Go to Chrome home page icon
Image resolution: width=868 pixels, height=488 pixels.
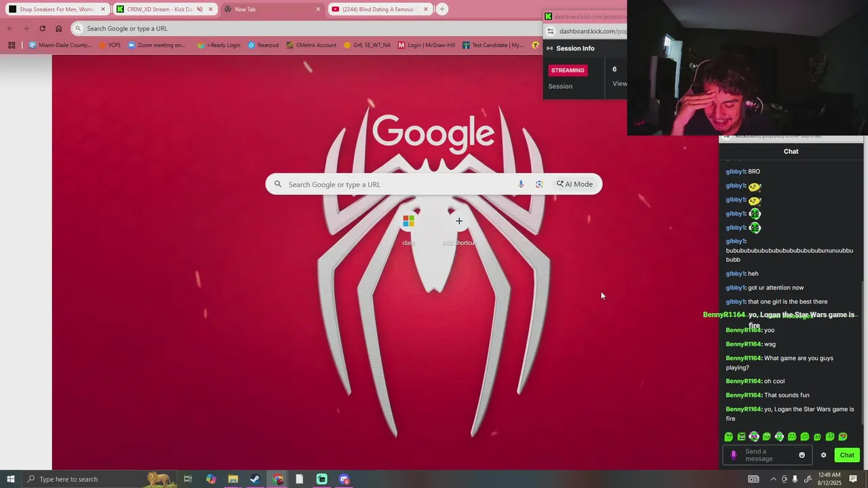[x=58, y=28]
